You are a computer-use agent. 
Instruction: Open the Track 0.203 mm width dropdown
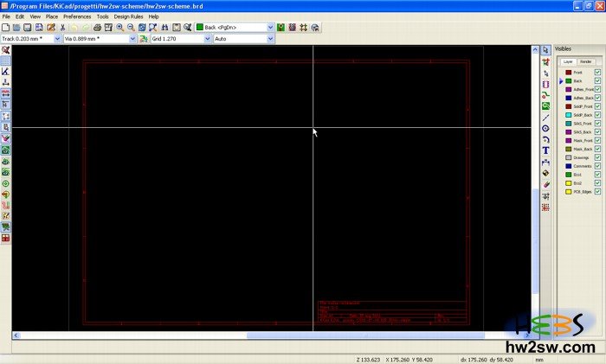click(x=57, y=39)
